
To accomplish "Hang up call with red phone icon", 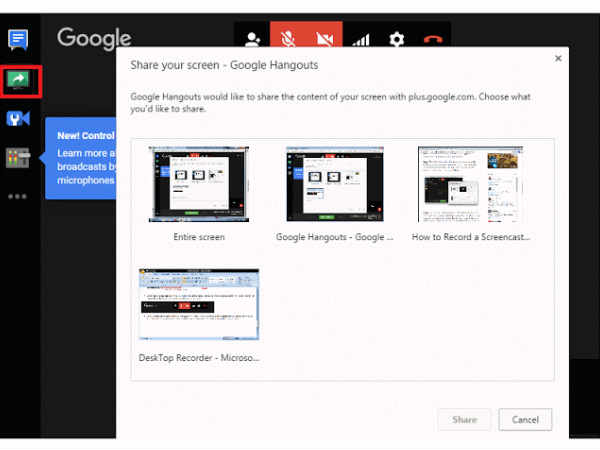I will coord(432,40).
